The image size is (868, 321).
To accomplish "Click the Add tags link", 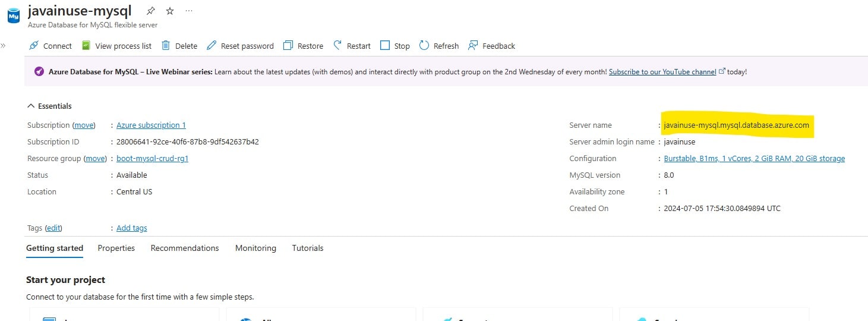I will pyautogui.click(x=131, y=228).
